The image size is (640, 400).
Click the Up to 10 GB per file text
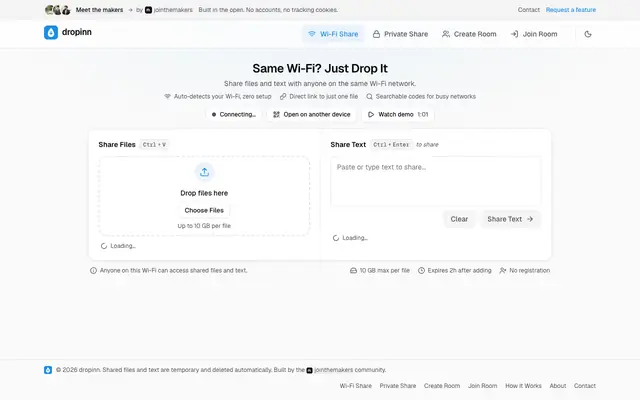204,226
